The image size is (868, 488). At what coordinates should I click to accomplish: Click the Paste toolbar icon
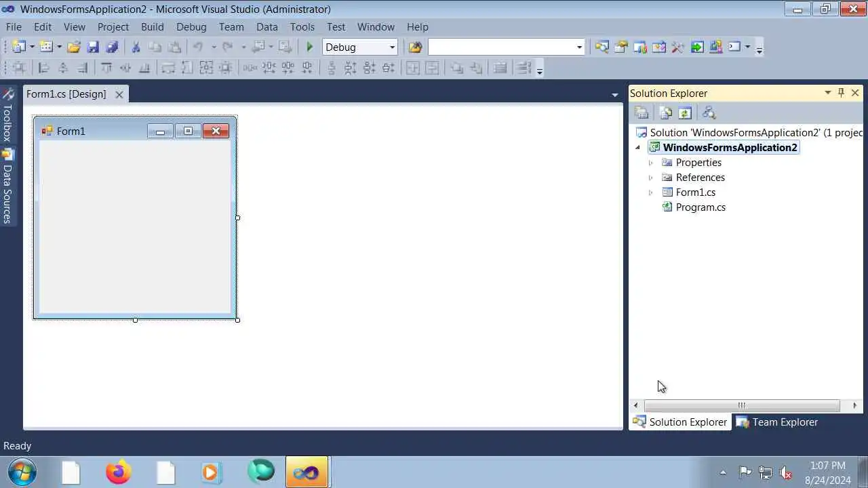pos(174,47)
